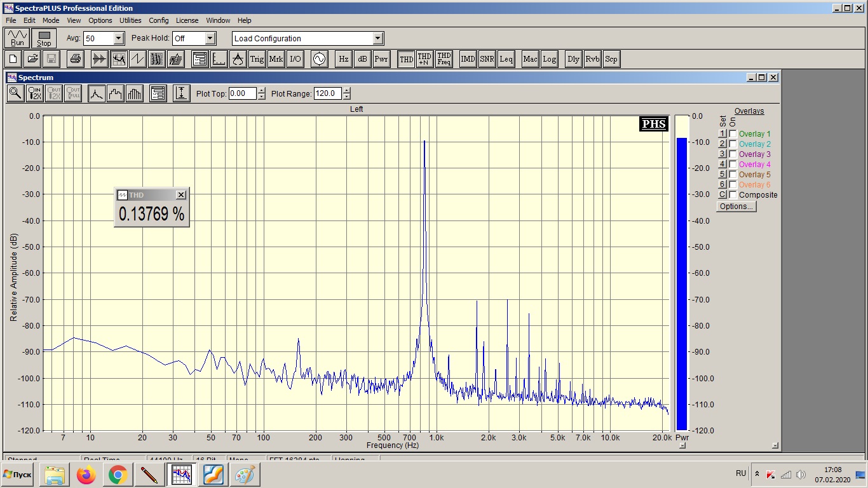The image size is (868, 488).
Task: Enable Overlay 2 checkbox
Action: point(733,144)
